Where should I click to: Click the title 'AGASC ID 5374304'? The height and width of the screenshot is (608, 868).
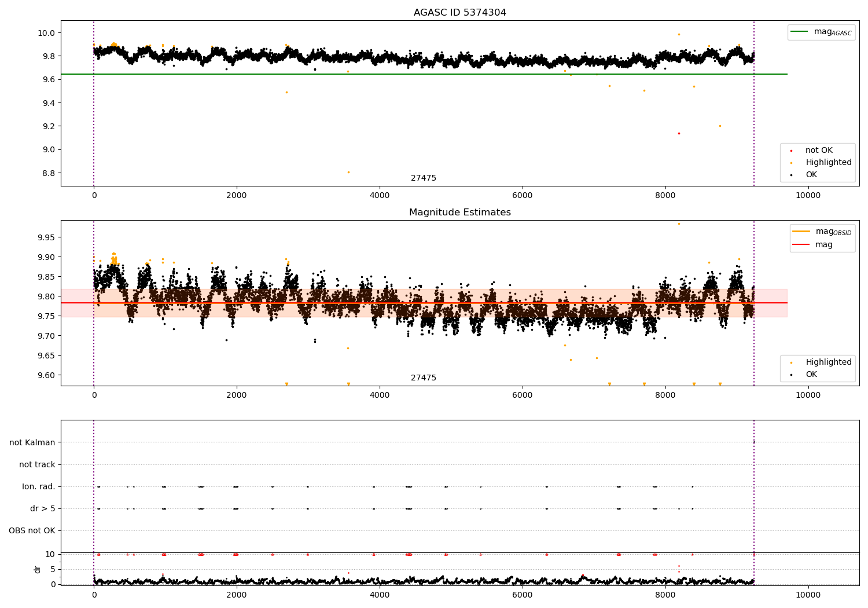tap(459, 13)
